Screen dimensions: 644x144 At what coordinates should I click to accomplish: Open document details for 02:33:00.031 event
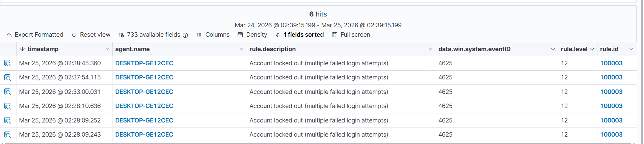[8, 92]
